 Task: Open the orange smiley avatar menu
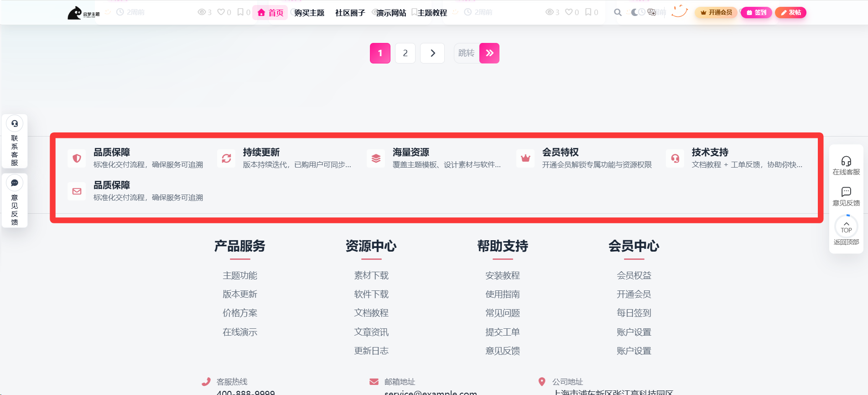(680, 11)
